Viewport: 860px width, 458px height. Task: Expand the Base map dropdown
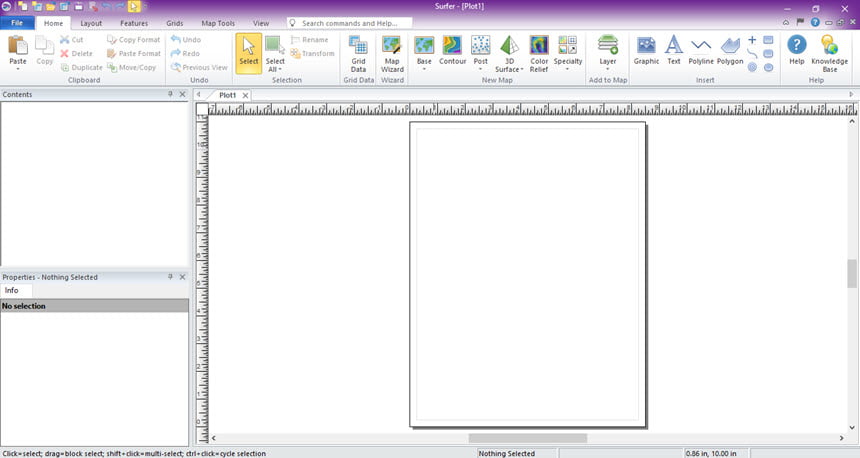[x=424, y=69]
